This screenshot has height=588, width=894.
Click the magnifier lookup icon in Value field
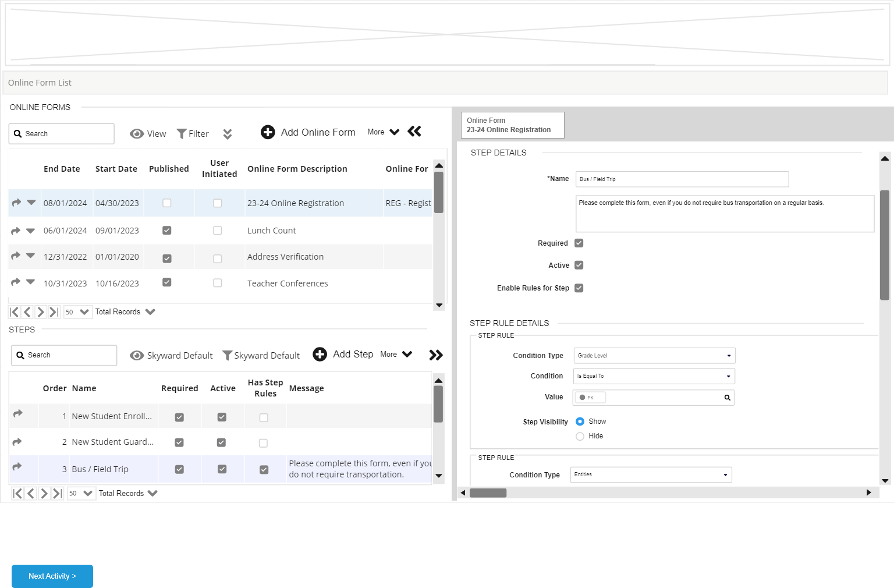(x=727, y=398)
